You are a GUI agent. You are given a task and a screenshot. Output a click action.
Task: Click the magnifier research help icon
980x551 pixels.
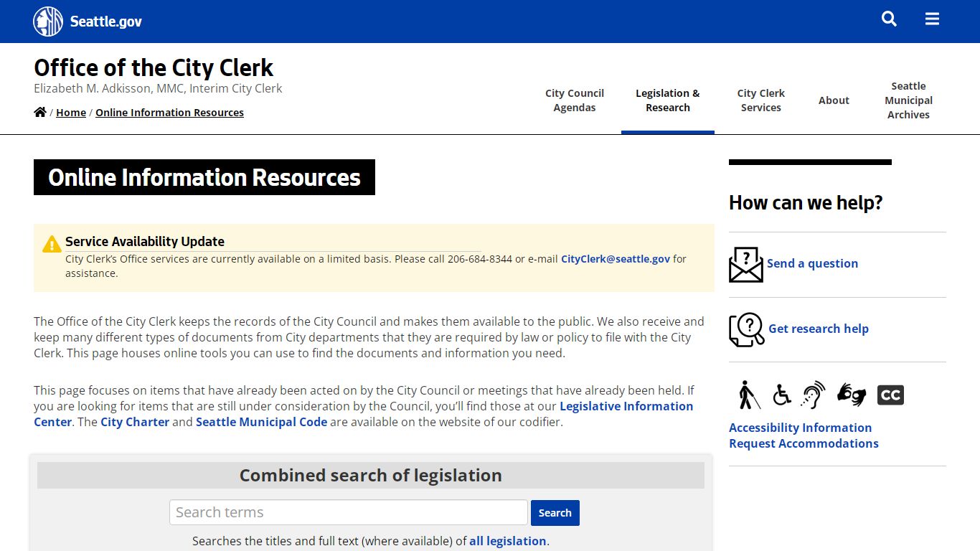pyautogui.click(x=747, y=329)
